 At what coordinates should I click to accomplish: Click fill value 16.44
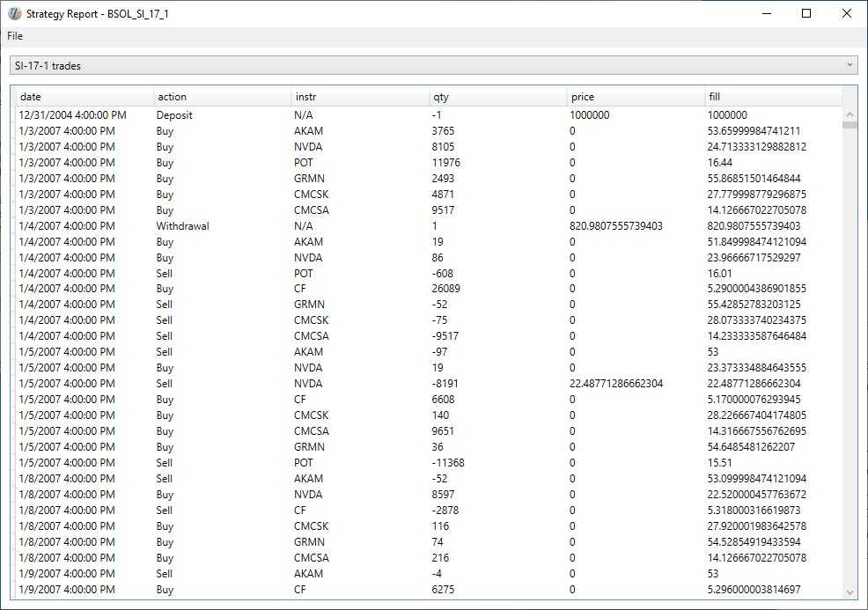(719, 163)
